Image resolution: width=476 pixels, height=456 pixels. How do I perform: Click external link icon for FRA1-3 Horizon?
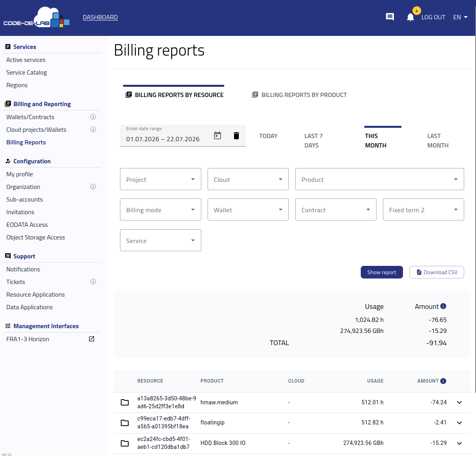92,339
